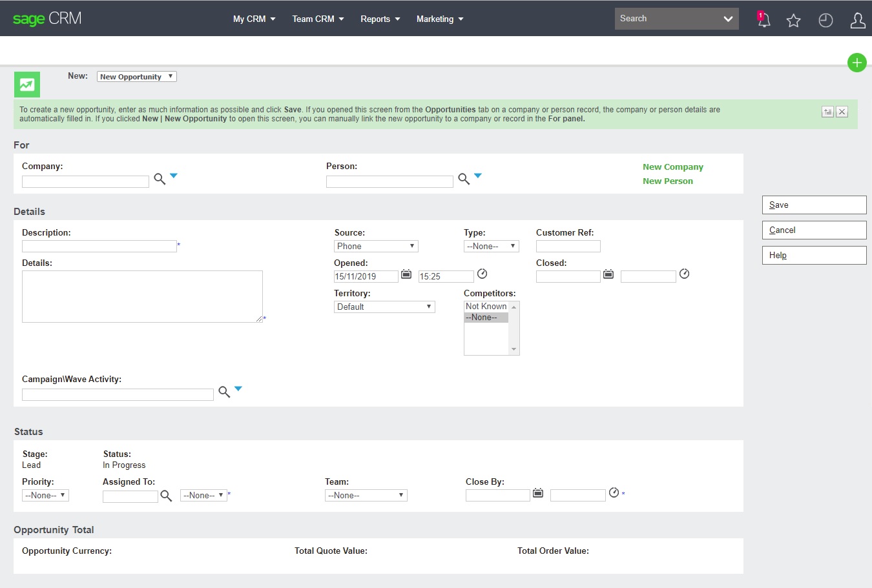Image resolution: width=872 pixels, height=588 pixels.
Task: Click the favorites star icon in the header
Action: tap(793, 19)
